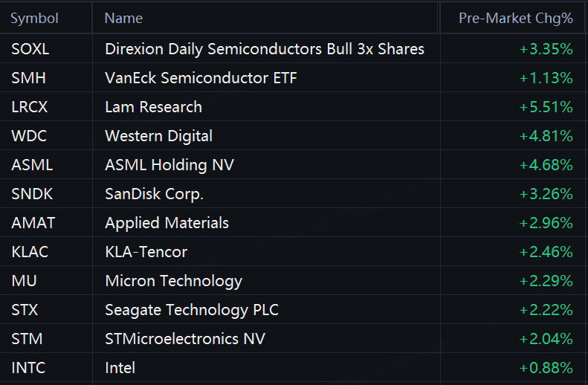The width and height of the screenshot is (588, 385).
Task: Select the +0.88% change value for Intel
Action: point(546,368)
